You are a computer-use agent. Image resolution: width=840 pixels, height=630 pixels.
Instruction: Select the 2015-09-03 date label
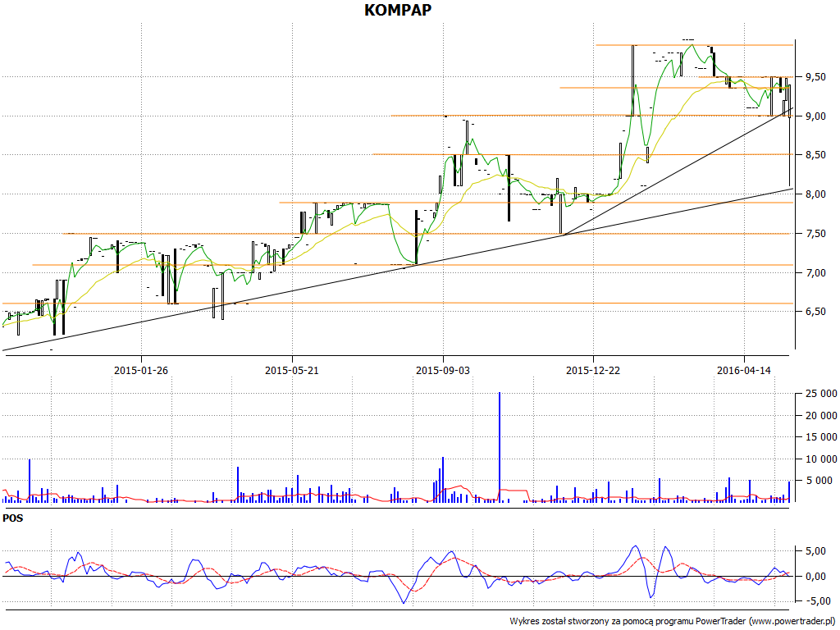click(443, 370)
